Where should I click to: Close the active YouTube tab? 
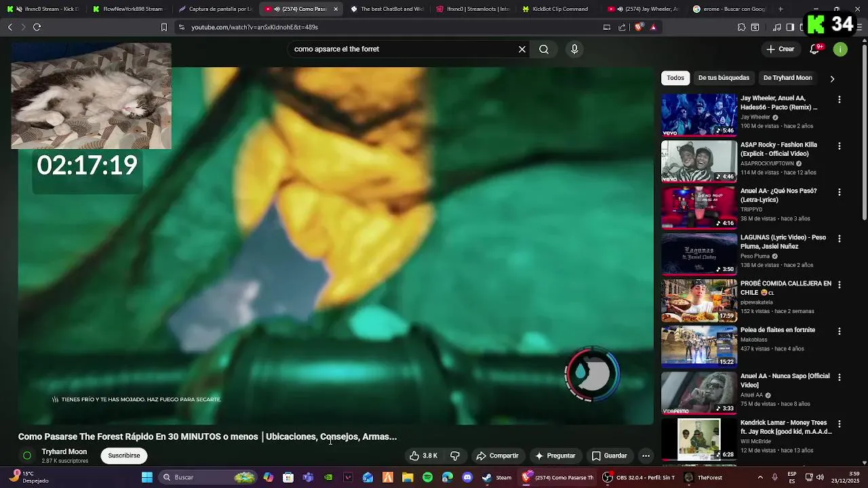[x=336, y=9]
